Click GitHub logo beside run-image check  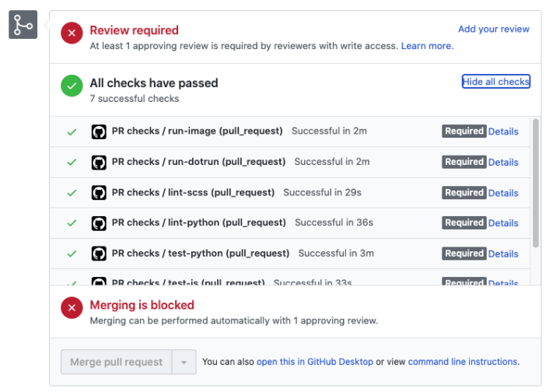click(x=99, y=131)
